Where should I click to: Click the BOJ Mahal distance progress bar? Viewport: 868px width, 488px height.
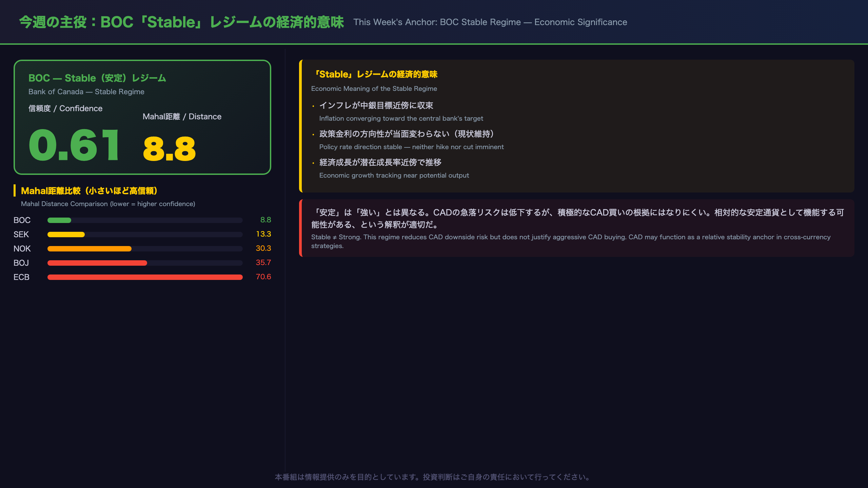click(145, 263)
